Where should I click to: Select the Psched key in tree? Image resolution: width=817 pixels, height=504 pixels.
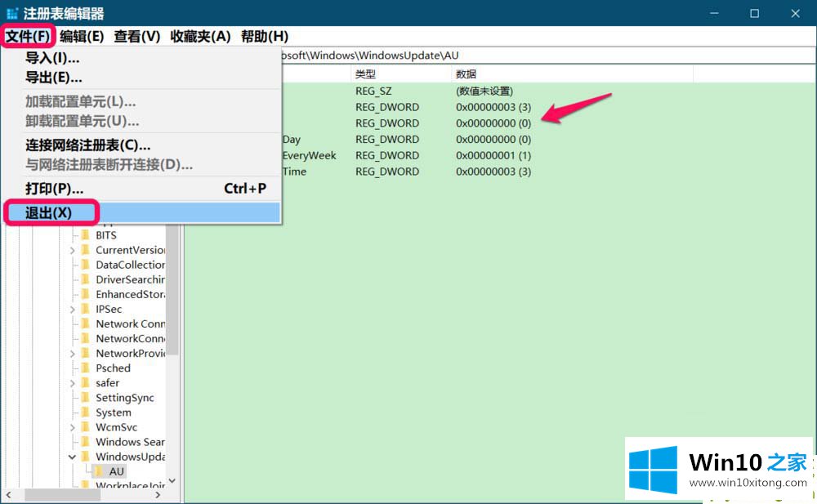pos(113,368)
